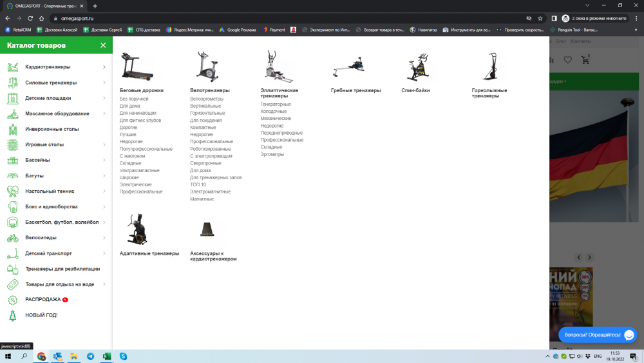This screenshot has width=644, height=363.
Task: Click the Вопросы? Обращайтесь! chat button
Action: [598, 335]
